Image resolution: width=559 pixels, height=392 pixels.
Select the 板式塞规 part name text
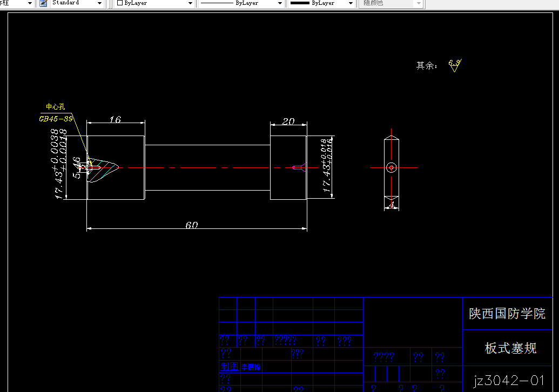(510, 348)
